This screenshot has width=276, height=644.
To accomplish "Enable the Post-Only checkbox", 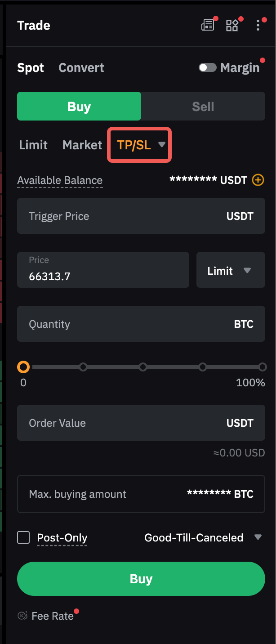I will (x=23, y=537).
